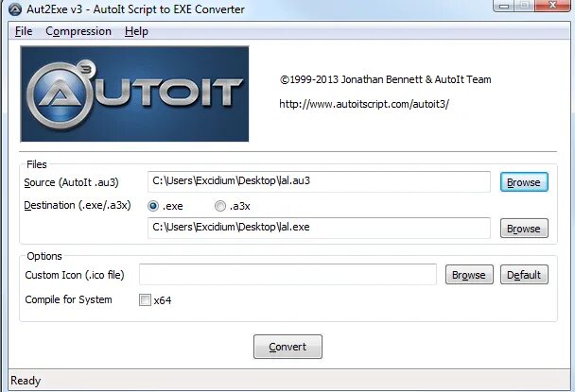
Task: Click the Custom Icon input field
Action: click(x=287, y=274)
